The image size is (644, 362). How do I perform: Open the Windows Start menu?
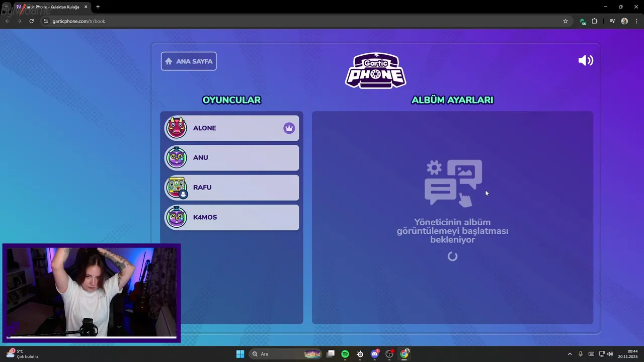click(x=240, y=354)
